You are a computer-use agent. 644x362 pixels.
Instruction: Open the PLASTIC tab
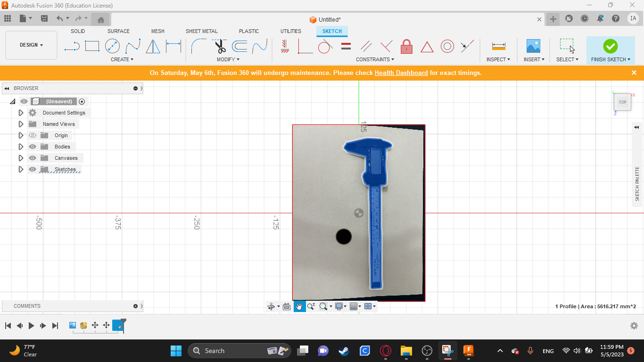coord(249,31)
